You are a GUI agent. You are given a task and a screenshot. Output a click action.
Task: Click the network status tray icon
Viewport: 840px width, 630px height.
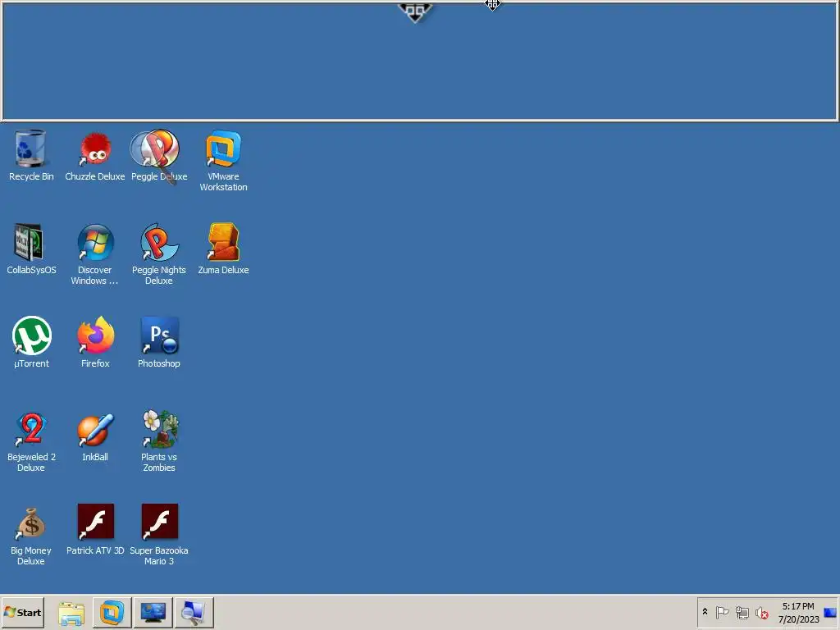click(x=742, y=612)
